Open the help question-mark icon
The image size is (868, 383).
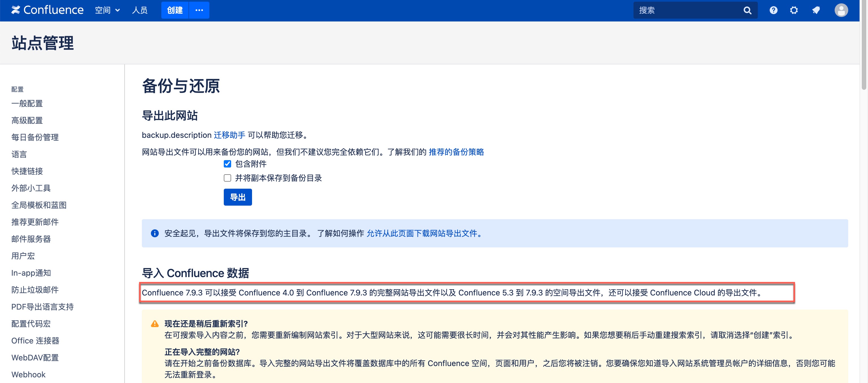773,10
